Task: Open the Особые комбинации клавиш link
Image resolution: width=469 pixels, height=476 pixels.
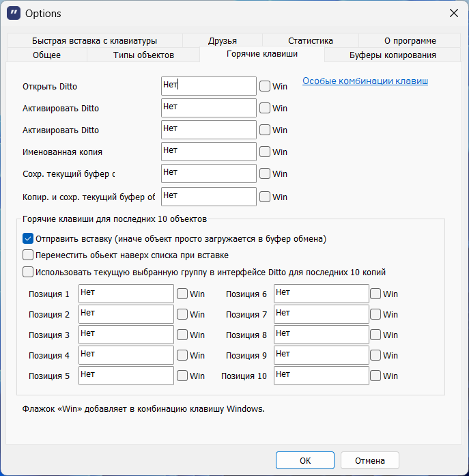Action: [365, 81]
